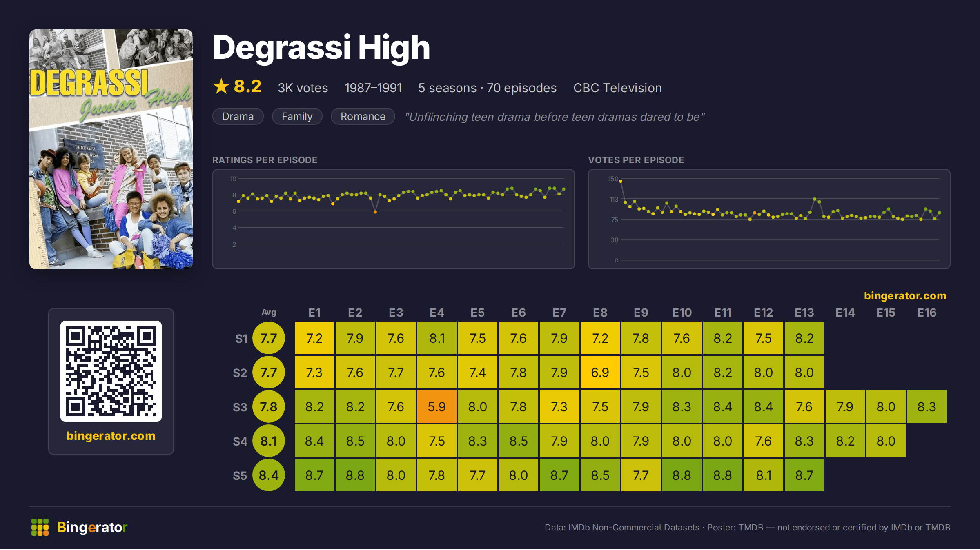980x550 pixels.
Task: Click the lowest orange point in ratings chart
Action: 375,212
